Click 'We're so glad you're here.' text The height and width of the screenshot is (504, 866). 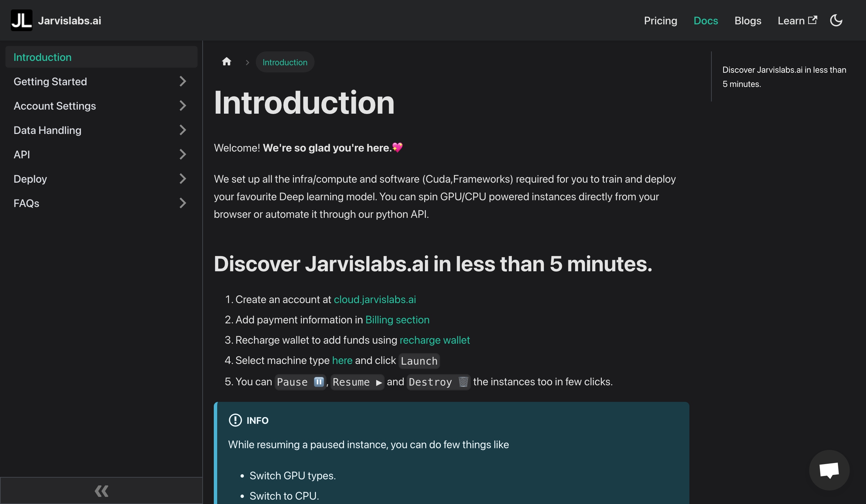327,148
